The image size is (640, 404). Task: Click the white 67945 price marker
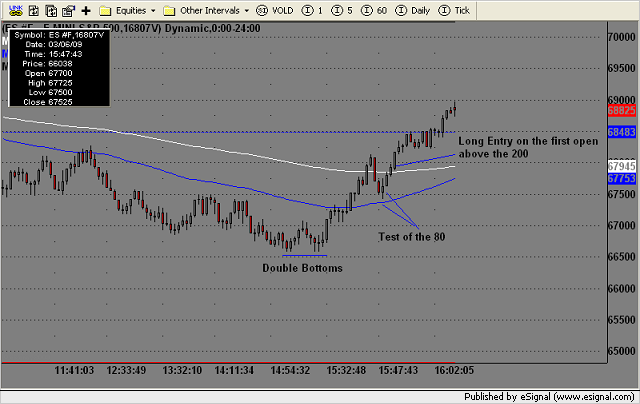tap(622, 166)
